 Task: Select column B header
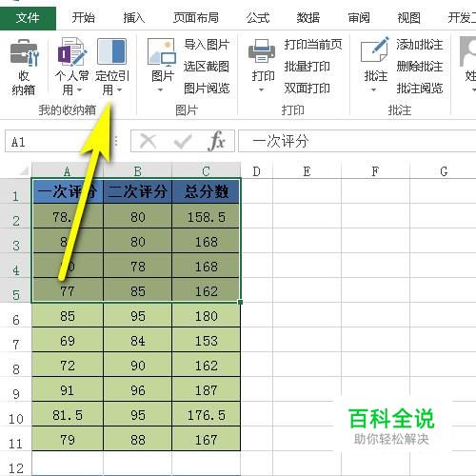[x=137, y=171]
